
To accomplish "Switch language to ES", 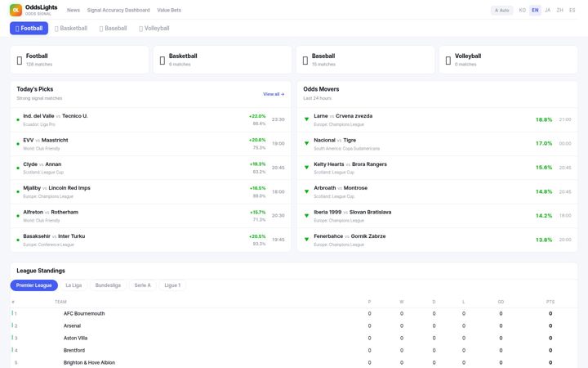I will pos(572,10).
